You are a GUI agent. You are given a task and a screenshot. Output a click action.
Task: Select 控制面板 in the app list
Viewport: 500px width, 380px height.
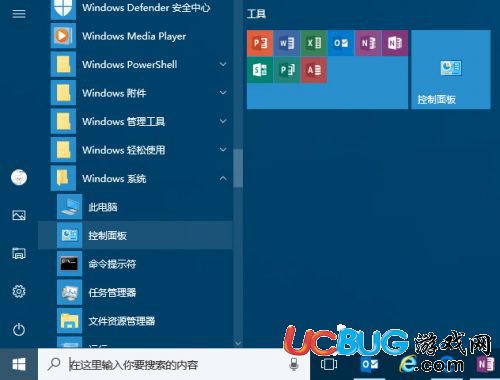(x=135, y=235)
